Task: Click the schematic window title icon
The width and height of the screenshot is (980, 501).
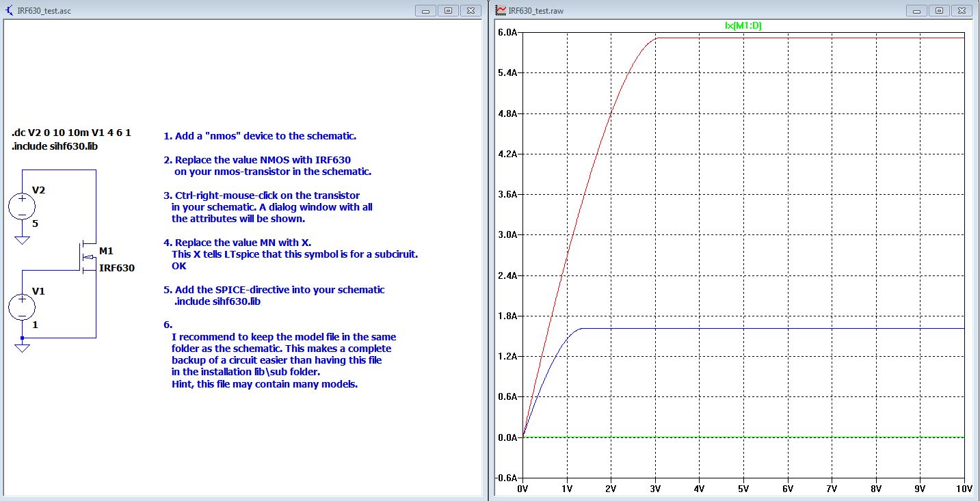Action: click(10, 10)
